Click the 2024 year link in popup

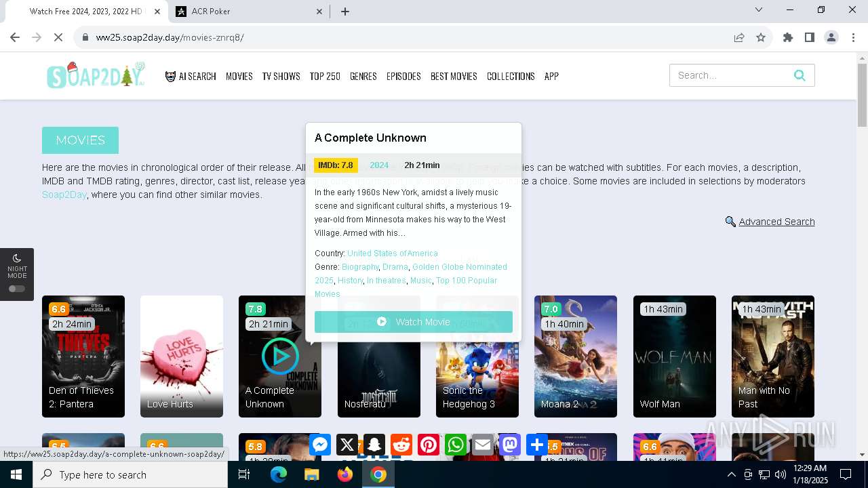pos(379,165)
